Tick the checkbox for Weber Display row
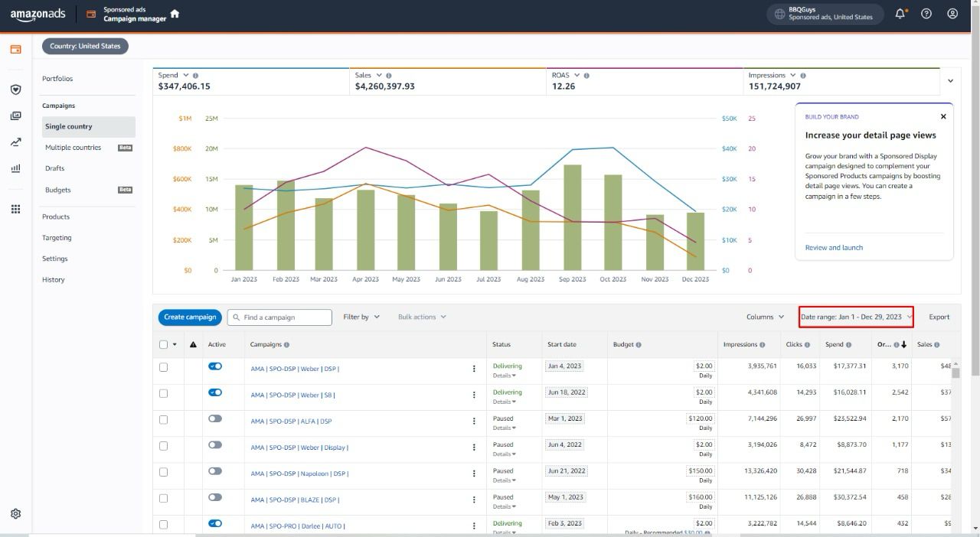Image resolution: width=980 pixels, height=537 pixels. (163, 446)
